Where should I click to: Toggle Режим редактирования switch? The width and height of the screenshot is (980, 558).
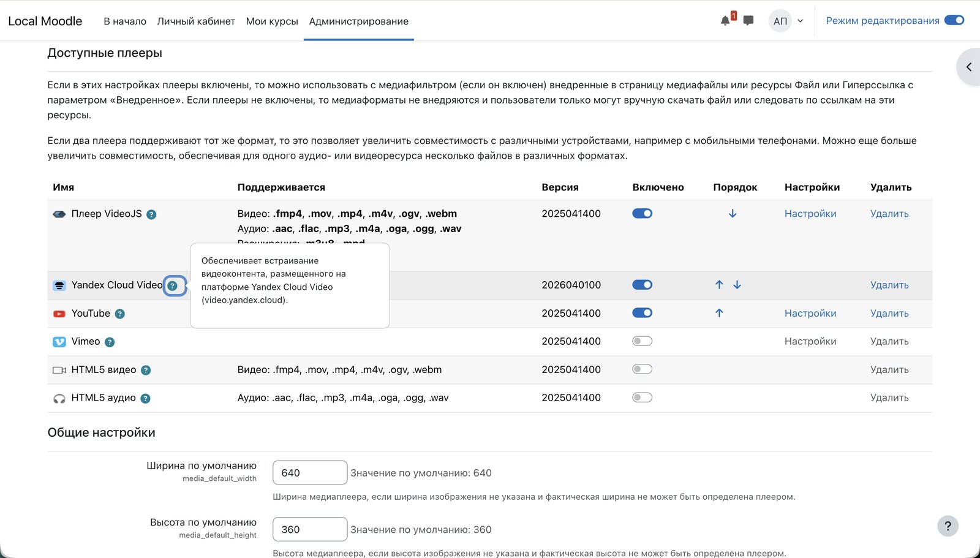coord(954,20)
